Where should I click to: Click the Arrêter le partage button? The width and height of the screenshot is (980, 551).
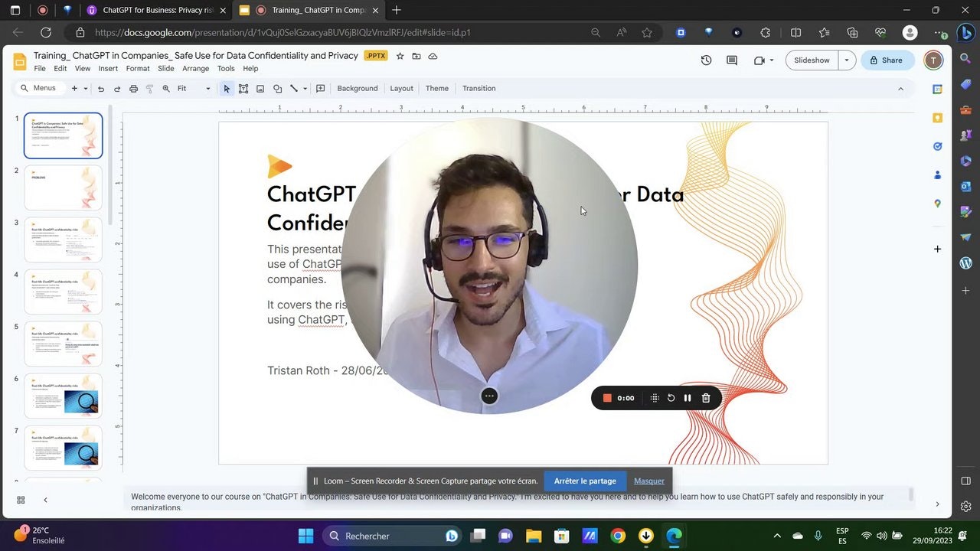tap(585, 481)
